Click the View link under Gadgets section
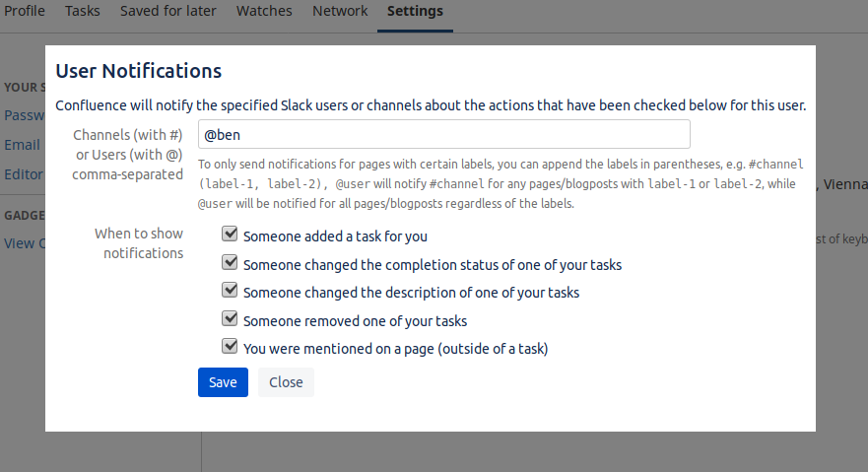This screenshot has width=868, height=472. point(20,243)
